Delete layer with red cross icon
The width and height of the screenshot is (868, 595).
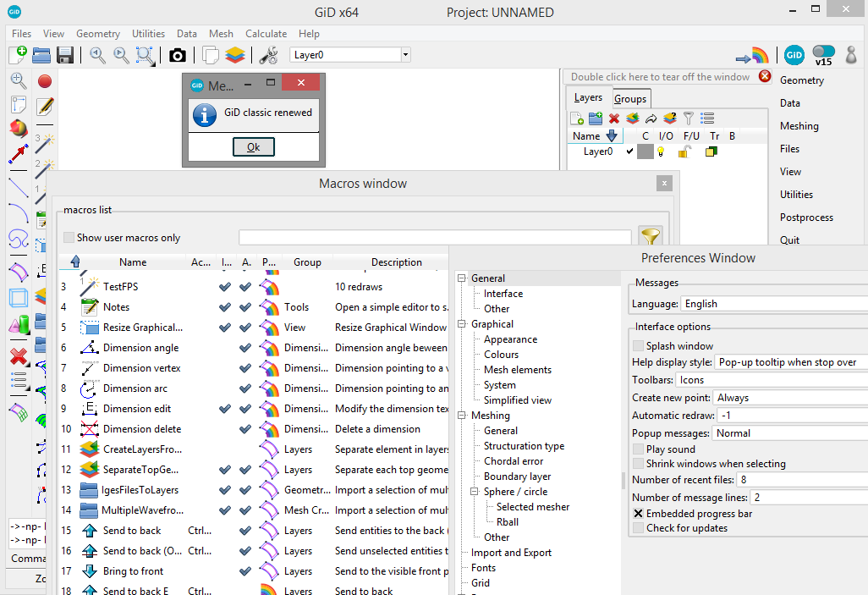point(614,118)
